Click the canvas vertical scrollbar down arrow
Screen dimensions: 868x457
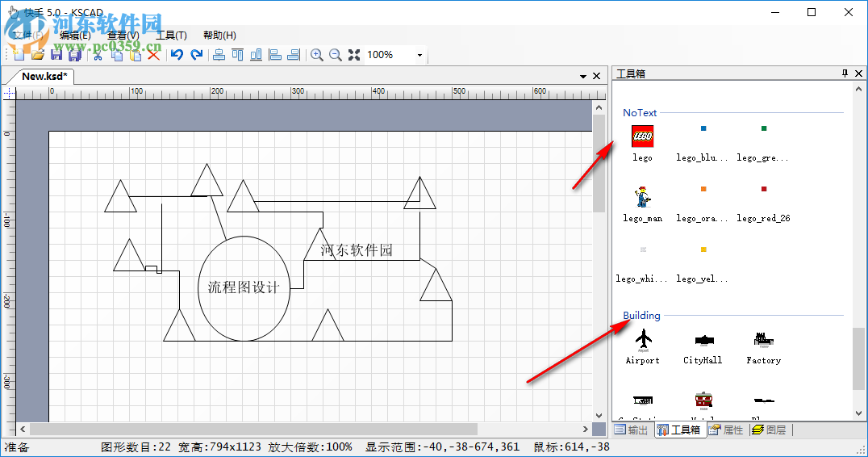tap(599, 416)
